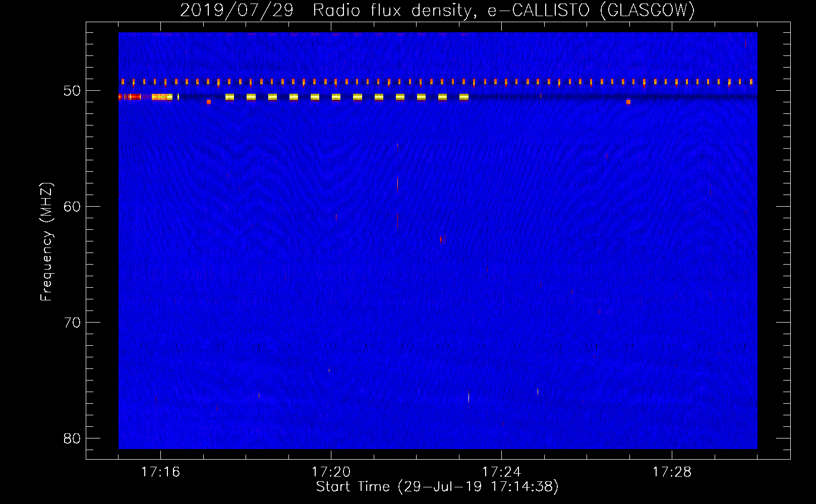
Task: Select the 'Frequency (MHZ)' axis label
Action: coord(46,242)
